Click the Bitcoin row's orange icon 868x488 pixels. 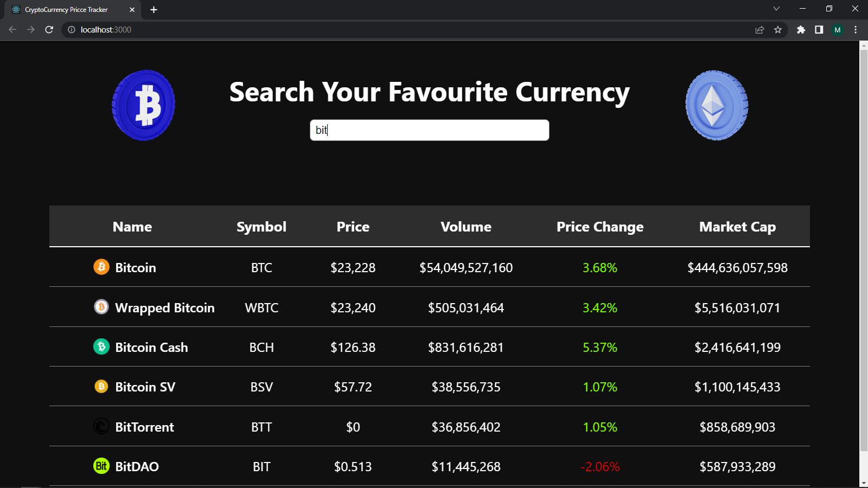point(101,267)
